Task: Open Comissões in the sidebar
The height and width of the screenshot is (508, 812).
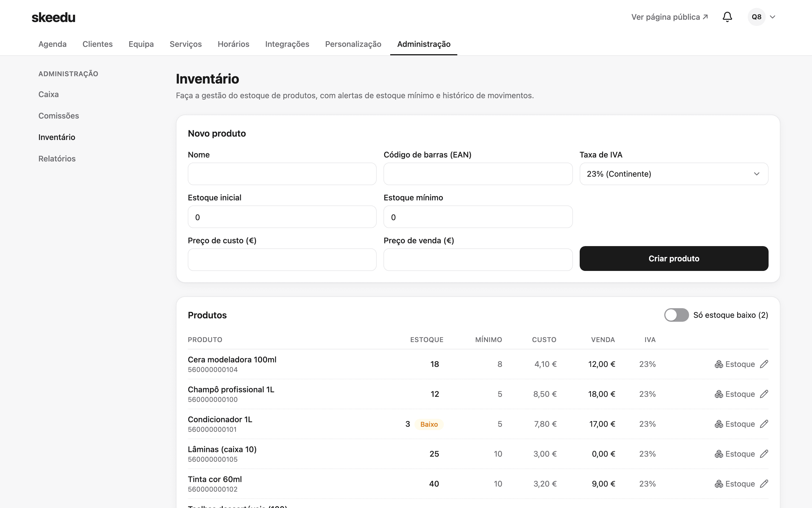Action: point(59,116)
